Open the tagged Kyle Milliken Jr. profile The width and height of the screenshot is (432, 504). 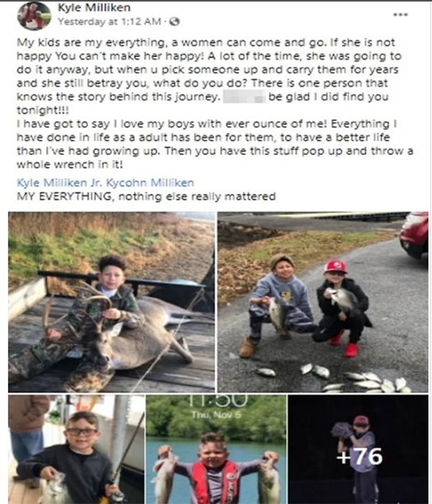[60, 183]
